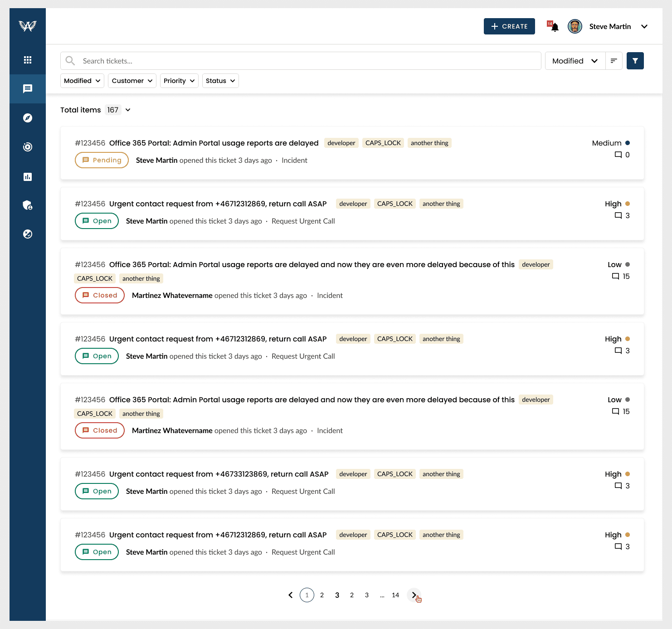Go to next page arrow
This screenshot has height=629, width=672.
414,595
